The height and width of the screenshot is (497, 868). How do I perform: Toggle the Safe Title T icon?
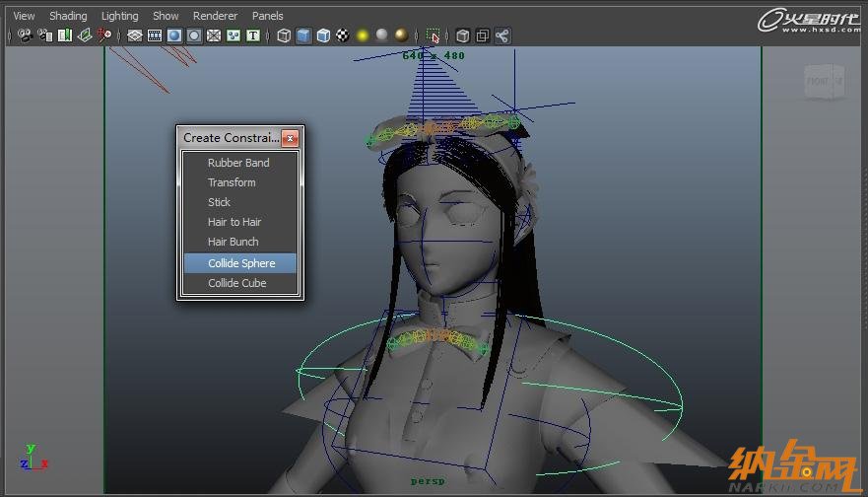(253, 36)
